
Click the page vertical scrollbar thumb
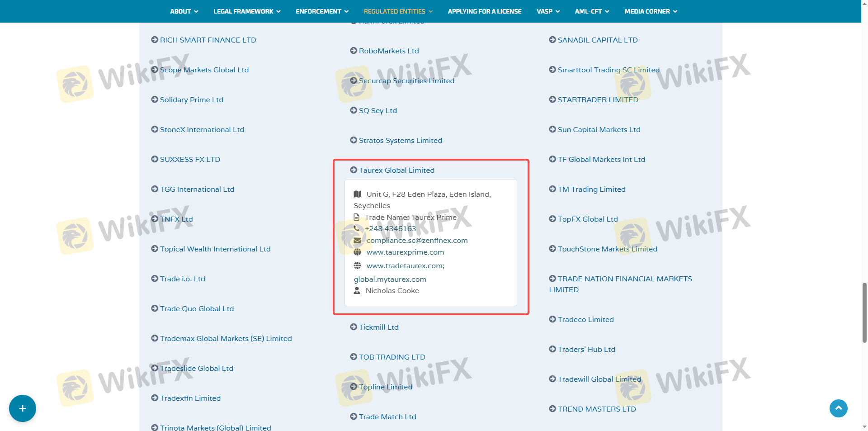click(x=864, y=312)
